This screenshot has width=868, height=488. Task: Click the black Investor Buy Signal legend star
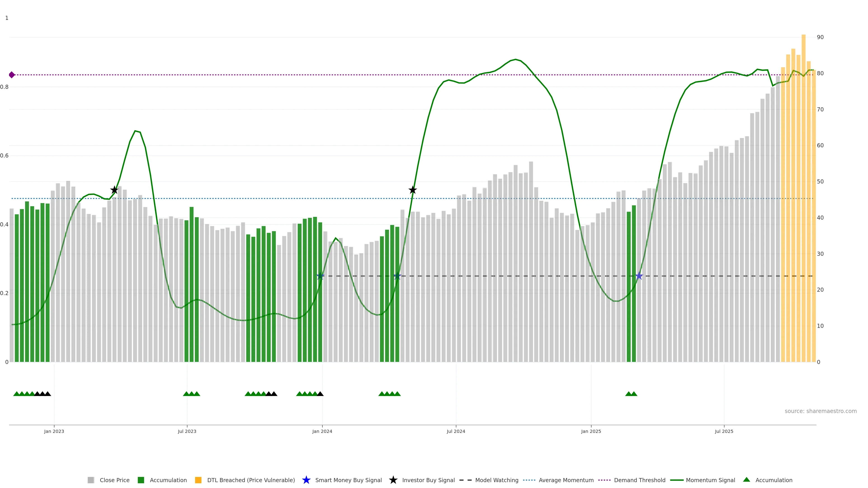click(393, 480)
